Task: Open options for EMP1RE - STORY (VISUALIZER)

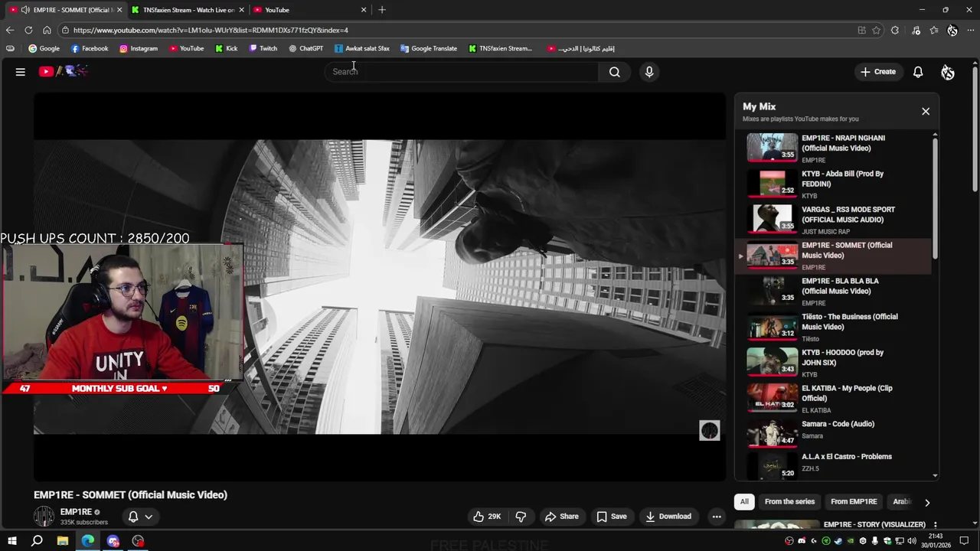Action: pyautogui.click(x=935, y=525)
